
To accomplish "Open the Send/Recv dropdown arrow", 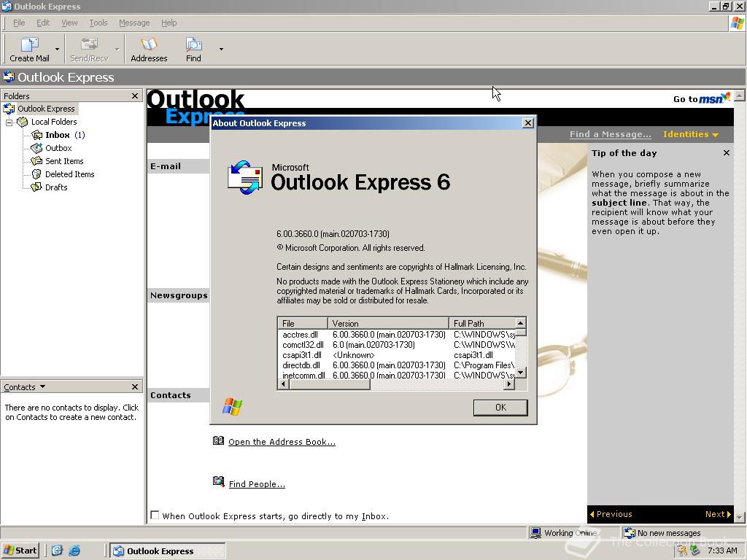I will 117,49.
